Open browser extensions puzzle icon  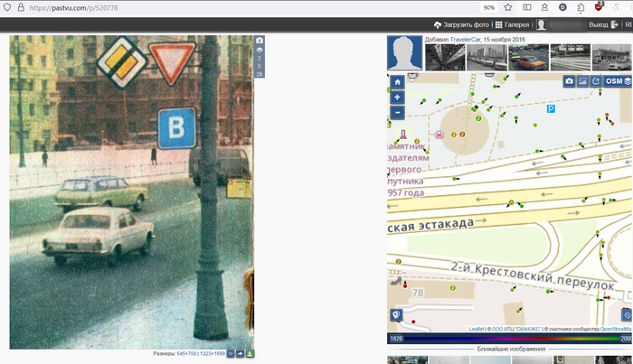point(581,7)
